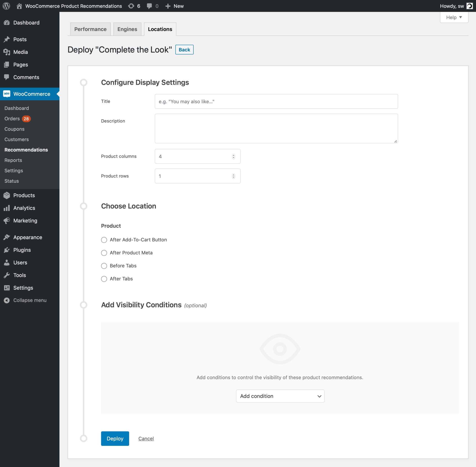Screen dimensions: 476x467
Task: Choose the Before Tabs placement option
Action: tap(104, 266)
